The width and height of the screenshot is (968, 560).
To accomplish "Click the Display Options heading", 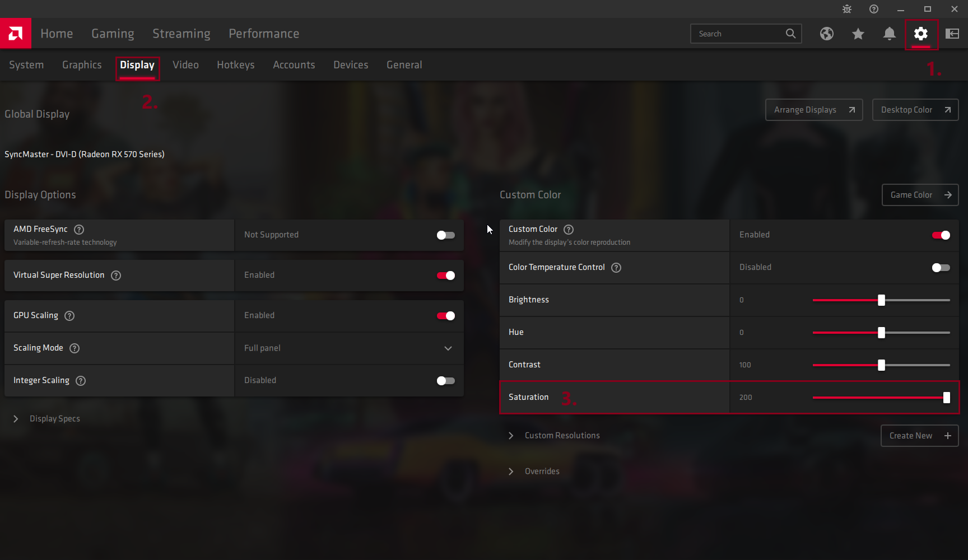I will tap(40, 195).
